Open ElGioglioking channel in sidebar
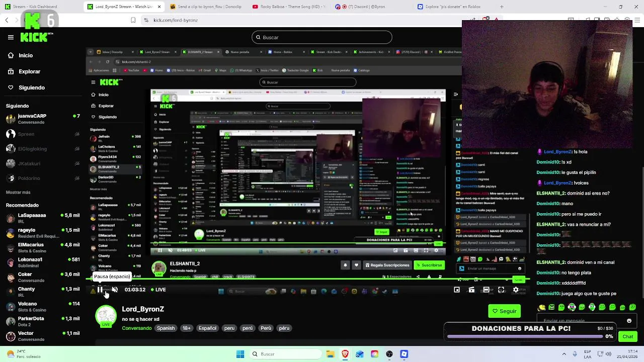644x362 pixels. coord(43,149)
